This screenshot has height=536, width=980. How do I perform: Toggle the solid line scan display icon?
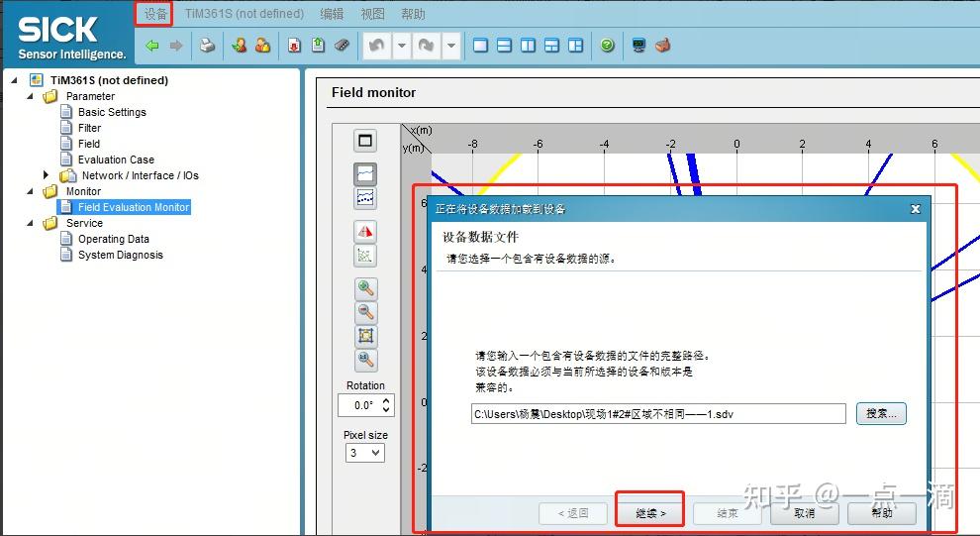tap(365, 173)
